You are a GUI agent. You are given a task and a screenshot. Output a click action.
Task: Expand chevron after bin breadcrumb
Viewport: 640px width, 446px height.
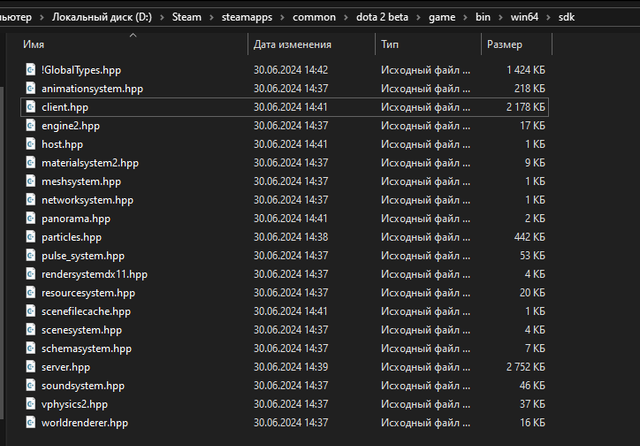pos(501,18)
